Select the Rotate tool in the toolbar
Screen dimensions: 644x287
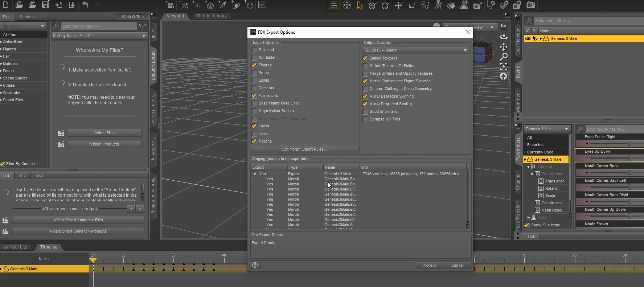386,5
